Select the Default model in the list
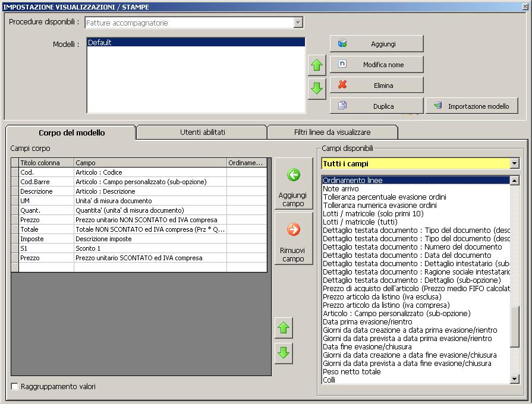 pyautogui.click(x=196, y=43)
